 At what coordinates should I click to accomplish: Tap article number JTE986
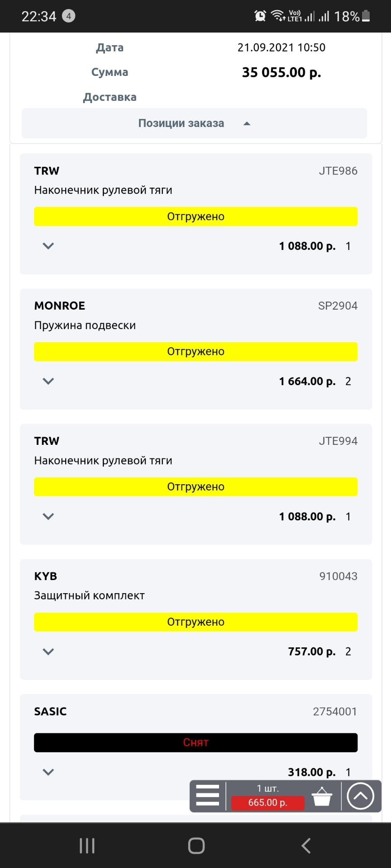click(338, 171)
